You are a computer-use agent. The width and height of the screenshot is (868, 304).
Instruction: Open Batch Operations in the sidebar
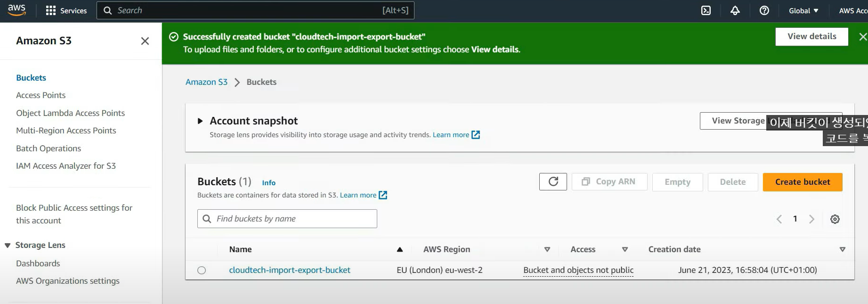[49, 148]
